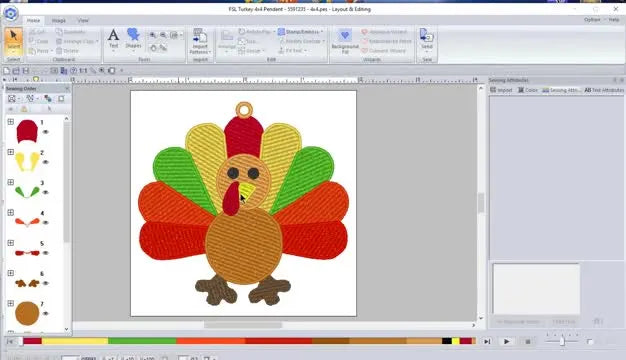
Task: Open the Import tab in attributes panel
Action: tap(501, 90)
